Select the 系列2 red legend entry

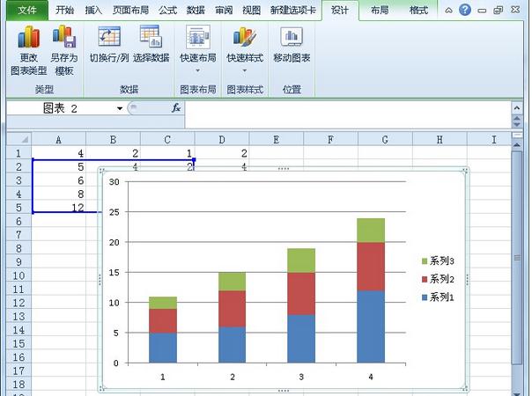[438, 279]
